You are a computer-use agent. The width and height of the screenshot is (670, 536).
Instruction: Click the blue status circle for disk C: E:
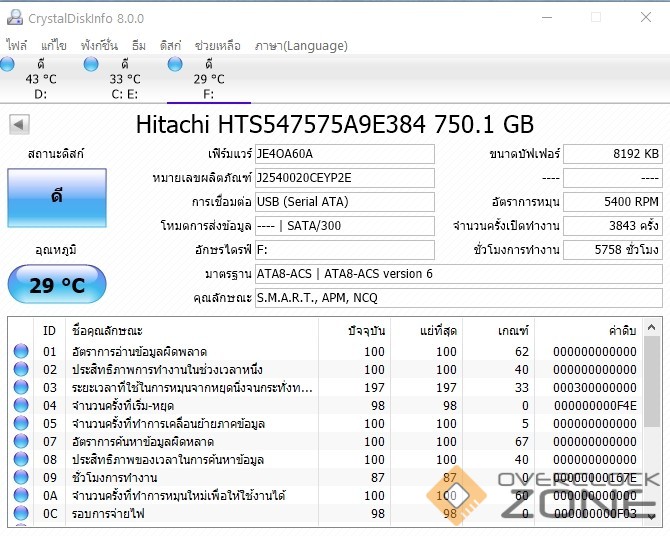91,64
